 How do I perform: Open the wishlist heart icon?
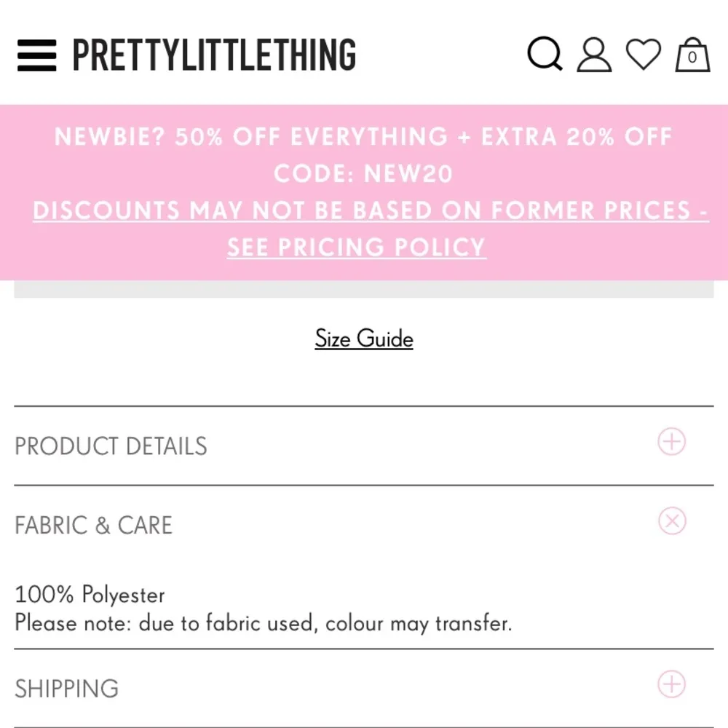[x=644, y=54]
